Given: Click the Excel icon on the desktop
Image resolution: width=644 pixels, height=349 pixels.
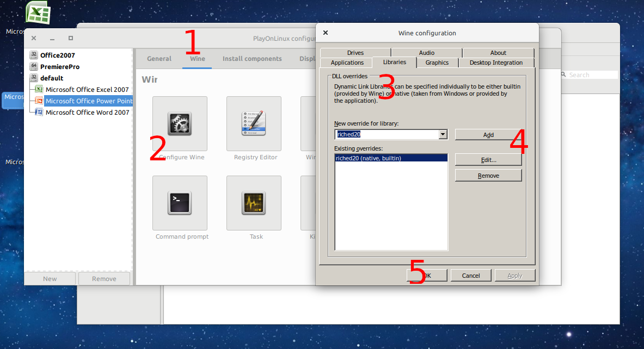Looking at the screenshot, I should (38, 13).
